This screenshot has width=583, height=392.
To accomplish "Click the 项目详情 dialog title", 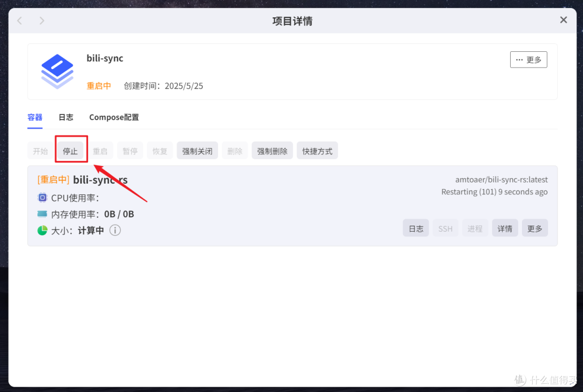I will (292, 21).
